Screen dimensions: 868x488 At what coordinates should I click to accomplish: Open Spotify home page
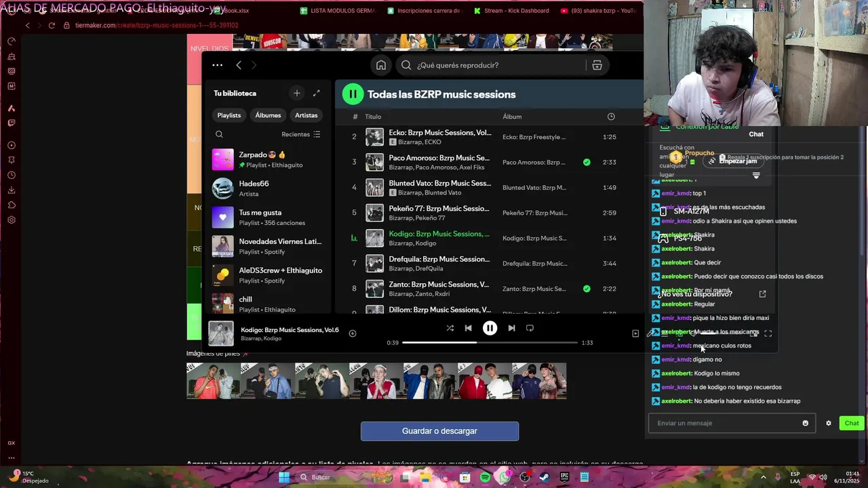(x=381, y=65)
